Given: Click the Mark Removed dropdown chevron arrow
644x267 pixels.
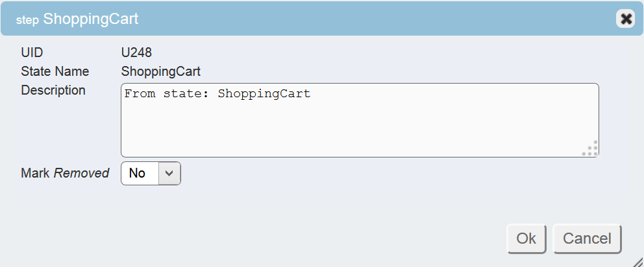Looking at the screenshot, I should pyautogui.click(x=169, y=173).
